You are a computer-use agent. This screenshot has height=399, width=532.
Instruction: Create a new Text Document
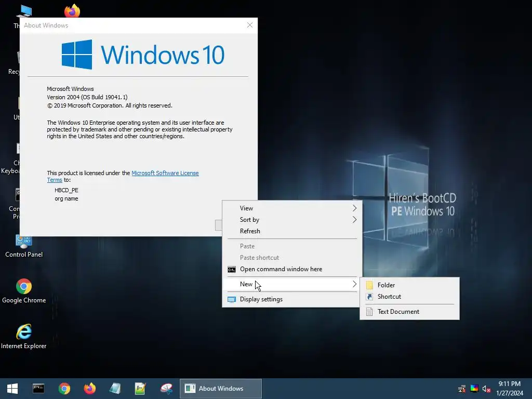pyautogui.click(x=409, y=312)
